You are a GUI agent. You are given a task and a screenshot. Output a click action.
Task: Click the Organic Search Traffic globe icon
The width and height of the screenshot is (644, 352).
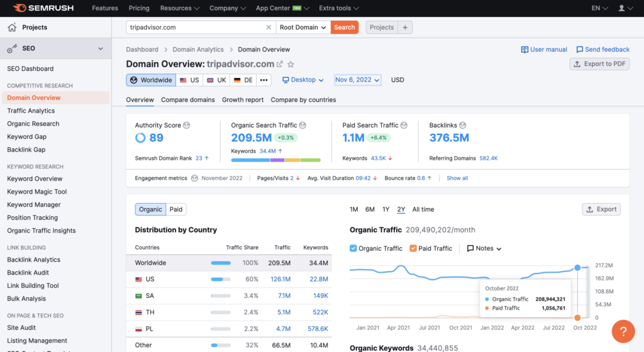[x=303, y=125]
